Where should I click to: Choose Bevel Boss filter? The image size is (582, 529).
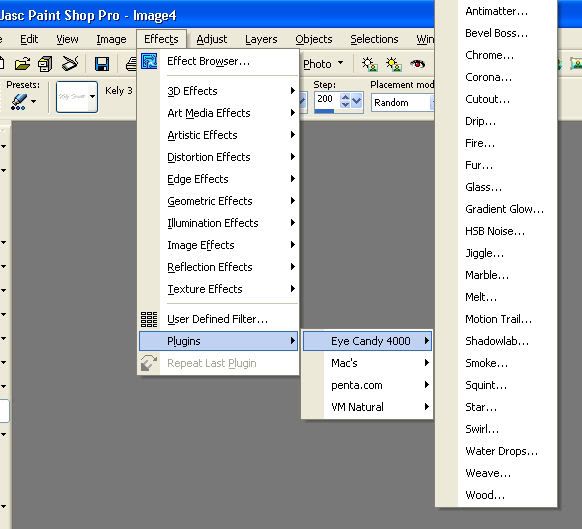pos(496,33)
